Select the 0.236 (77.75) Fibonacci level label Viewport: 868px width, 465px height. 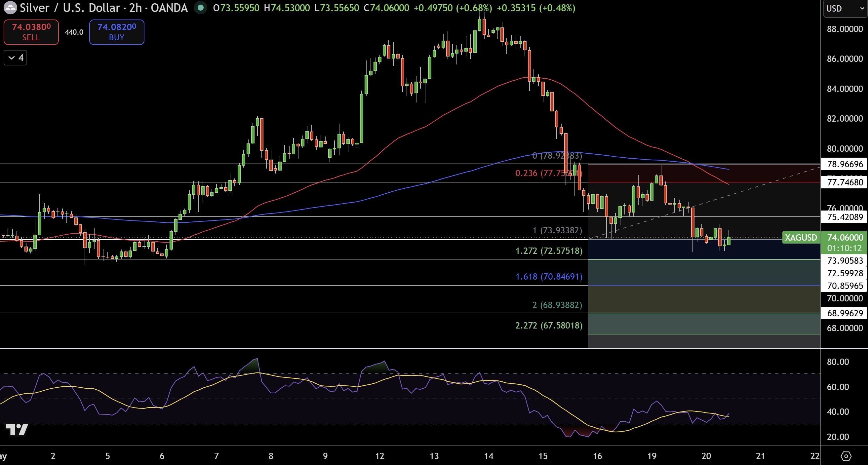[x=549, y=173]
